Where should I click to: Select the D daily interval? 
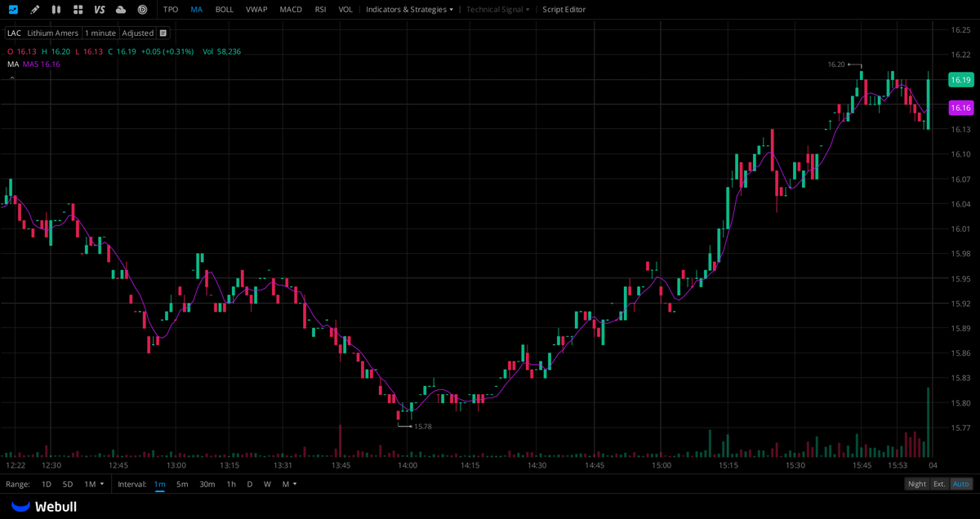pos(250,484)
